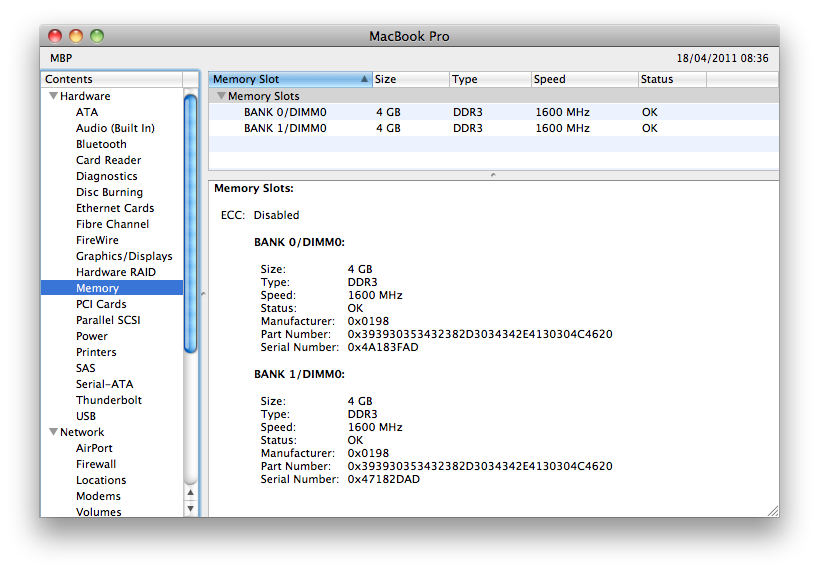Select Disc Burning entry

109,192
